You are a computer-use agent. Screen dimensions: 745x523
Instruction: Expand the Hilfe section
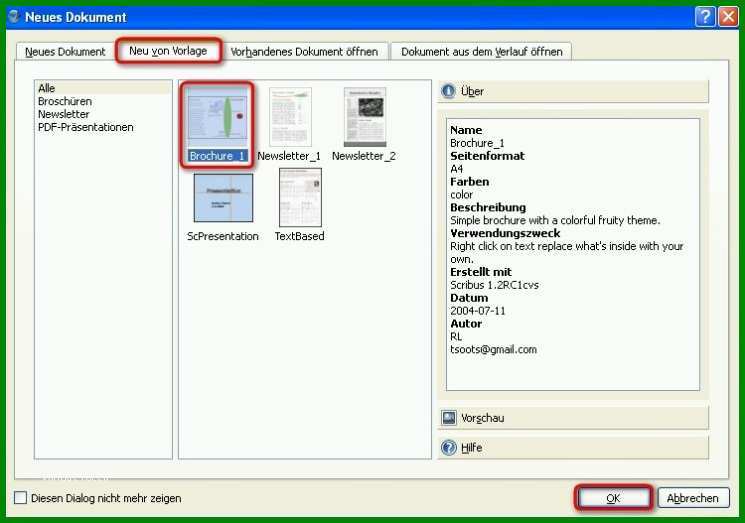coord(573,447)
